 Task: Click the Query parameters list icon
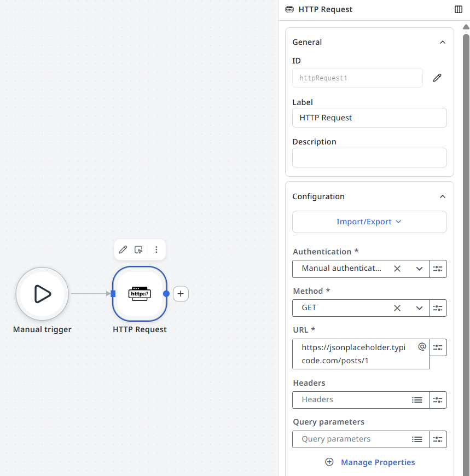[417, 439]
